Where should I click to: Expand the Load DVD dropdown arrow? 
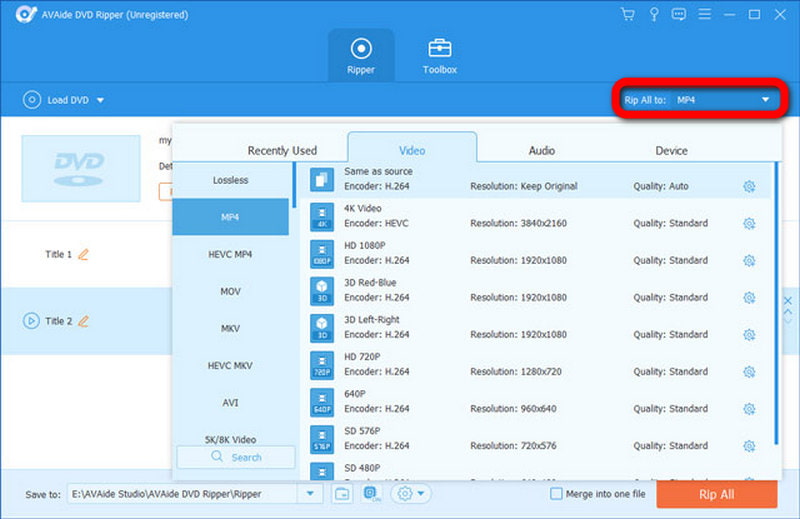(100, 100)
